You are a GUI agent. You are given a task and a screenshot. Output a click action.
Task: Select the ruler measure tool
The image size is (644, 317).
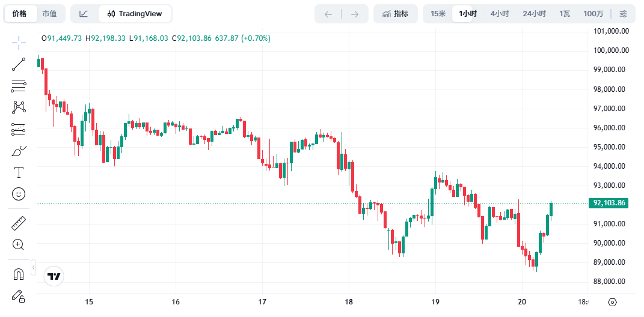[19, 223]
